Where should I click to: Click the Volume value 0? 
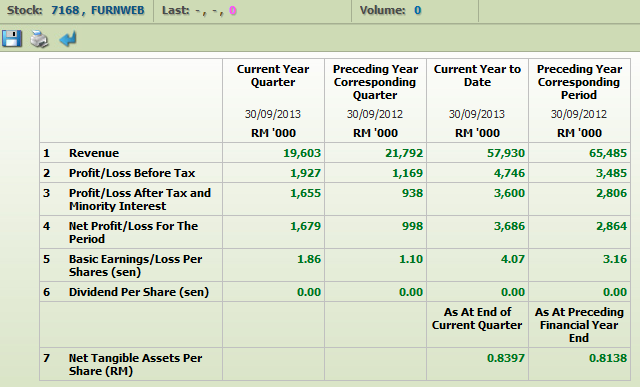click(418, 10)
